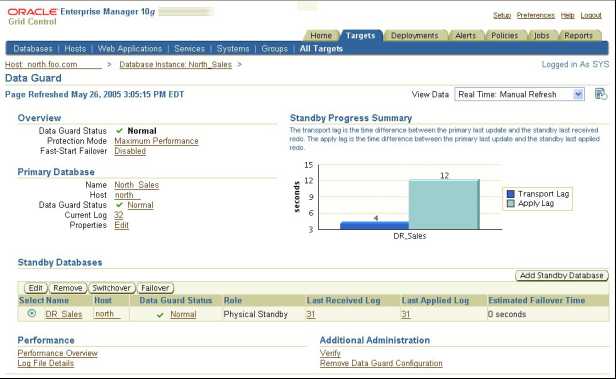This screenshot has width=616, height=379.
Task: Click the north host link in the DR_Sales row
Action: point(106,314)
